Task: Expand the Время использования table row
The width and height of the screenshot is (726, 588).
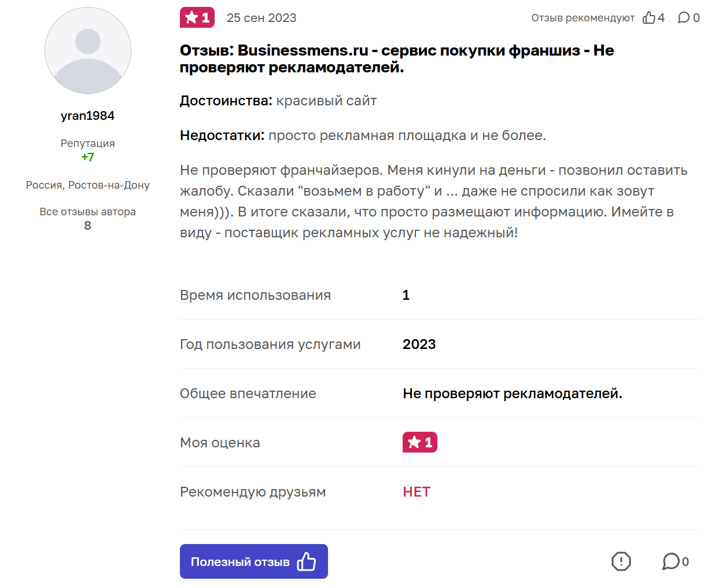Action: click(255, 295)
